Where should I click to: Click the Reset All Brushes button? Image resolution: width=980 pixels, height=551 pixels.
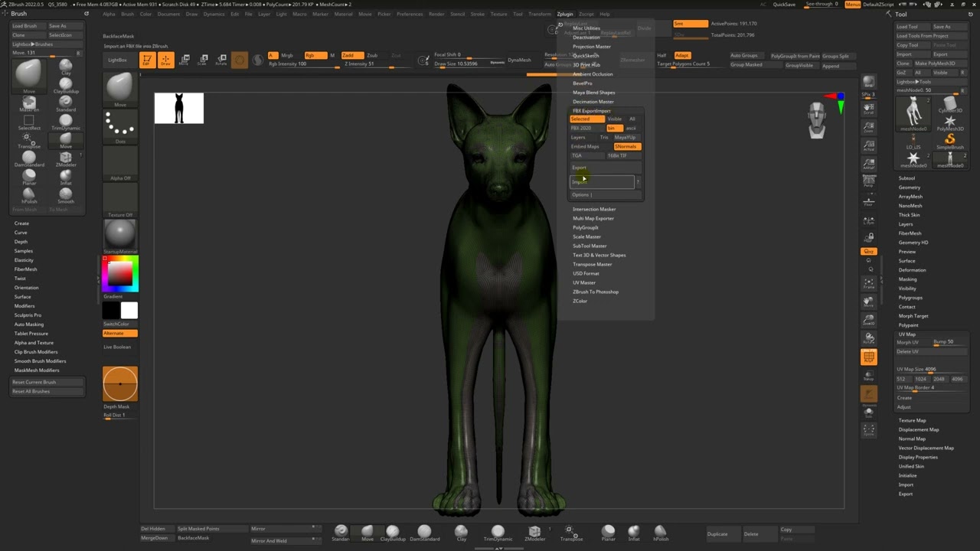pos(47,391)
